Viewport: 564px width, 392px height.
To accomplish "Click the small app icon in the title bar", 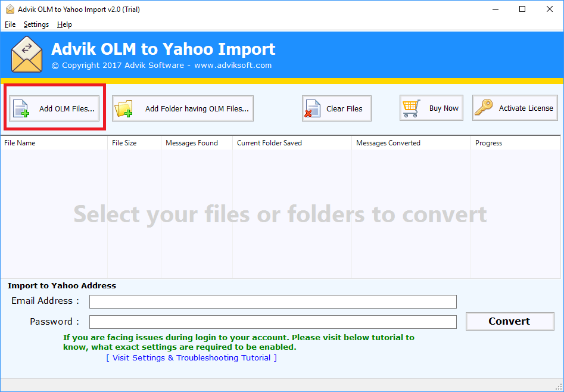I will tap(10, 10).
